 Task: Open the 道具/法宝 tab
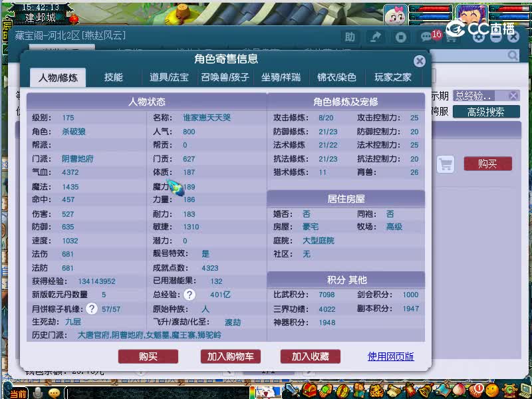tap(169, 77)
